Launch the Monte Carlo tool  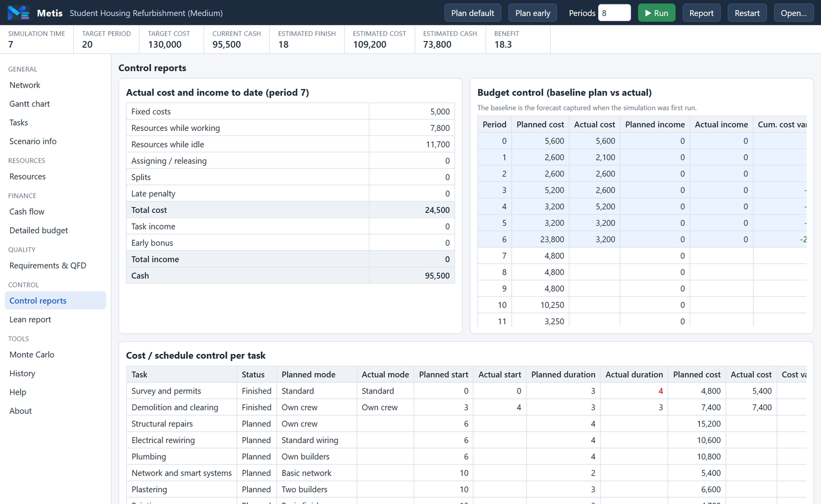coord(55,355)
